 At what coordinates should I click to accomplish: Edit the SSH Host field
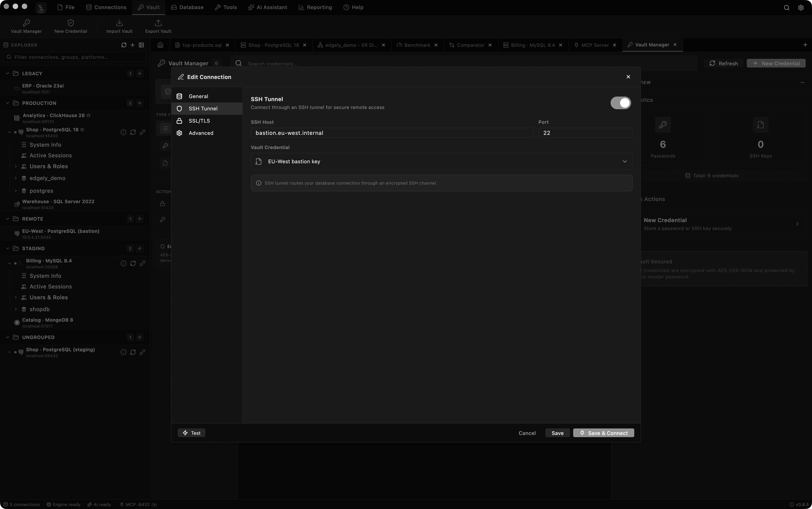click(x=392, y=133)
